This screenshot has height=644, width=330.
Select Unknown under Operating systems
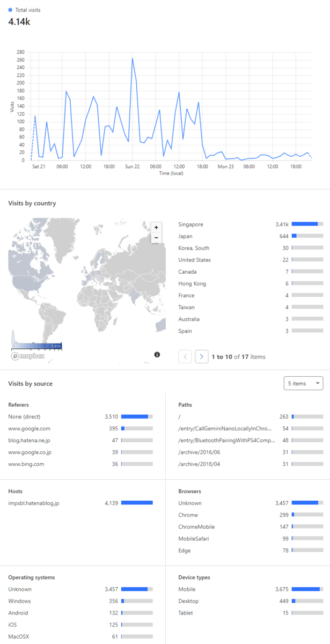80,589
